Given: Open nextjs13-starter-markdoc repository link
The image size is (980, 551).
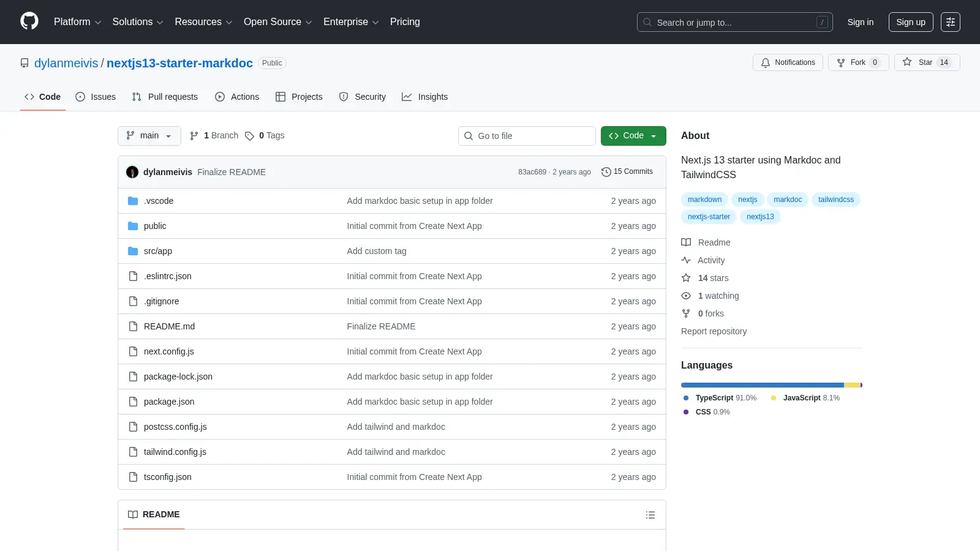Looking at the screenshot, I should point(179,63).
